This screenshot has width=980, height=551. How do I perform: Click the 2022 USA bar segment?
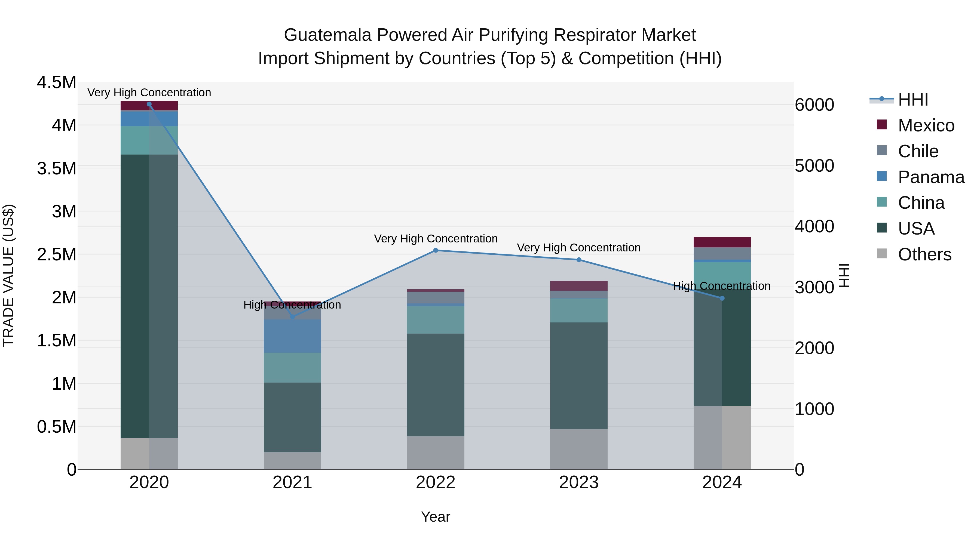click(x=436, y=385)
